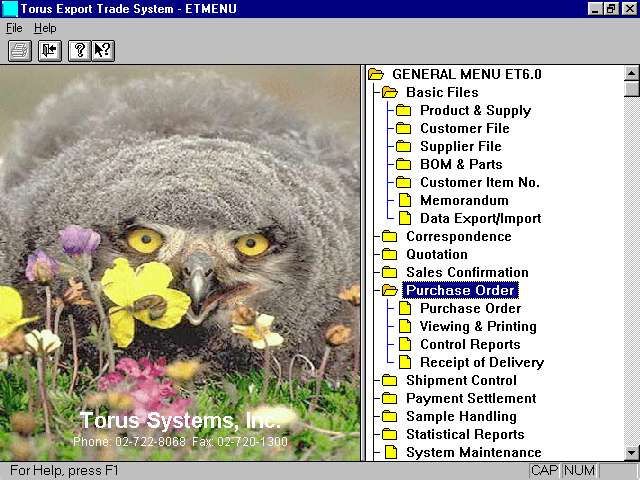640x480 pixels.
Task: Select the Basic Files label
Action: coord(442,92)
